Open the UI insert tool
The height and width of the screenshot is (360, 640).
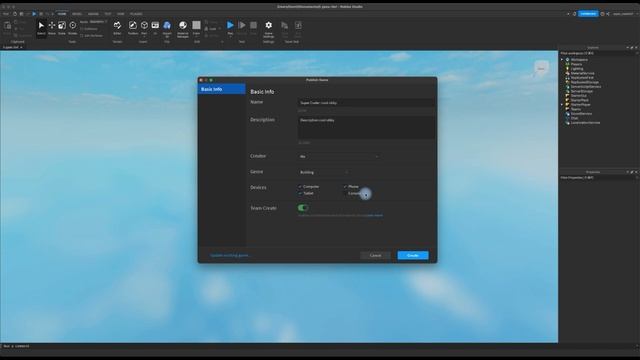point(155,28)
